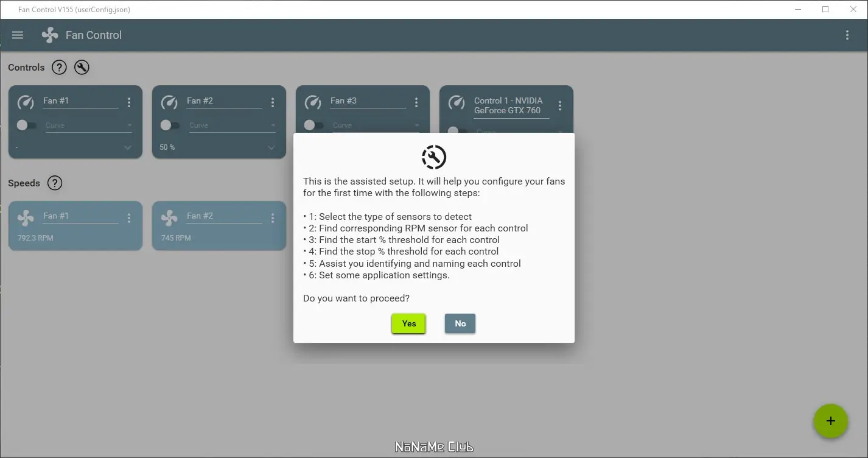Viewport: 868px width, 458px height.
Task: Click the green add plus button
Action: (830, 421)
